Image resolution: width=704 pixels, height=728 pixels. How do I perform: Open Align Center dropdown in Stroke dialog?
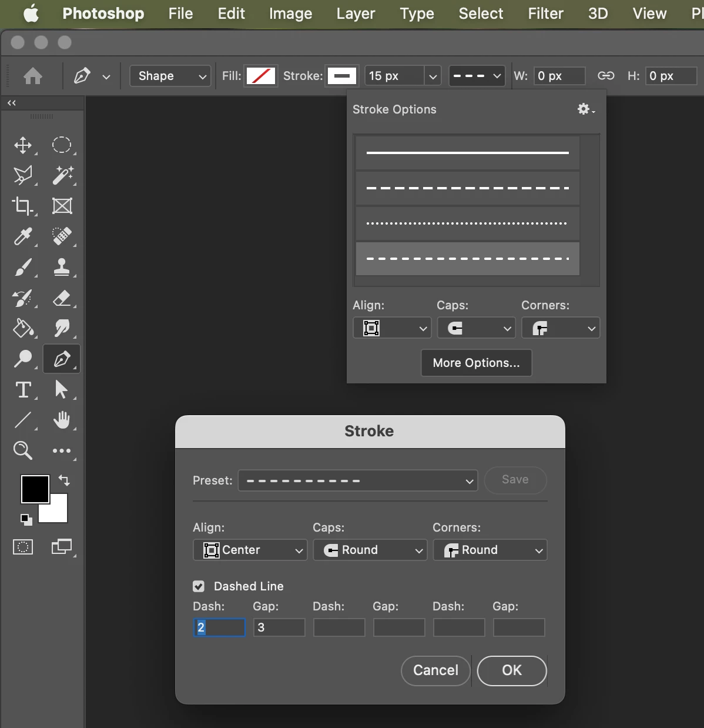click(250, 550)
